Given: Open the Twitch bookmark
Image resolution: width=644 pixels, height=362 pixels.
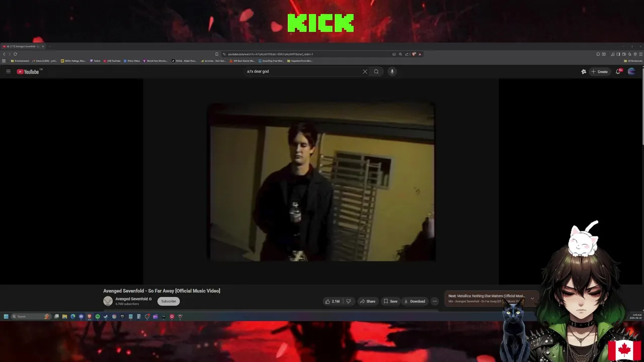Looking at the screenshot, I should (95, 61).
